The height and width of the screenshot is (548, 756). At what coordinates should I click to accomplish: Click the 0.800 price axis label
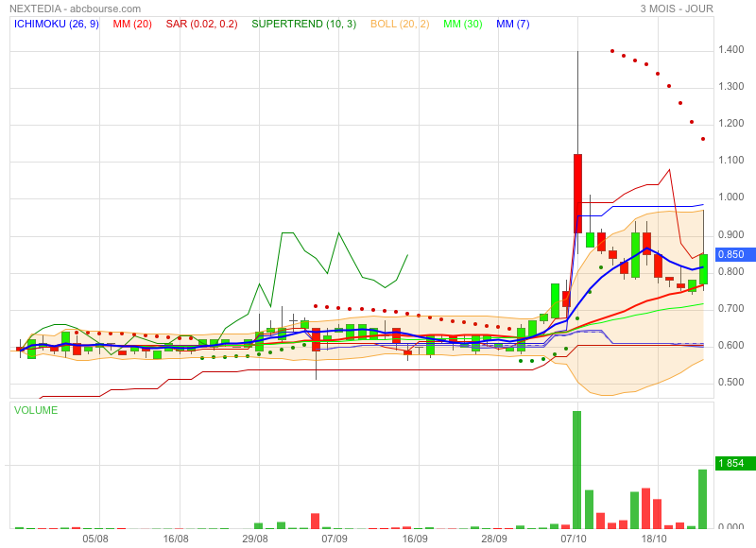tap(730, 272)
